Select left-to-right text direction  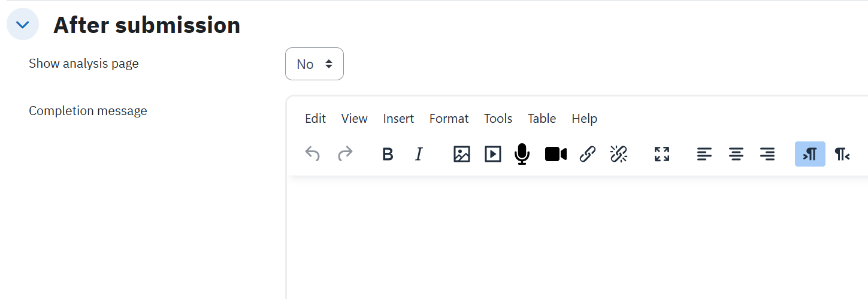click(810, 154)
